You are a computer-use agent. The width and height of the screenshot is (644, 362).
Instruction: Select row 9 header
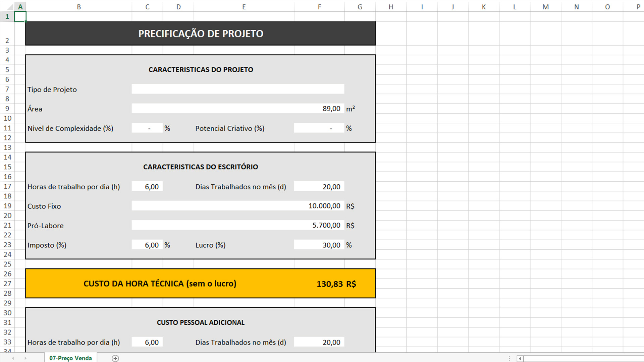point(7,109)
